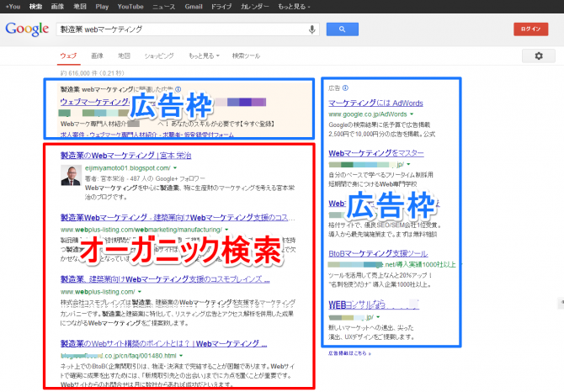This screenshot has width=564, height=392.
Task: Open 画像 in the top black bar
Action: tap(57, 7)
